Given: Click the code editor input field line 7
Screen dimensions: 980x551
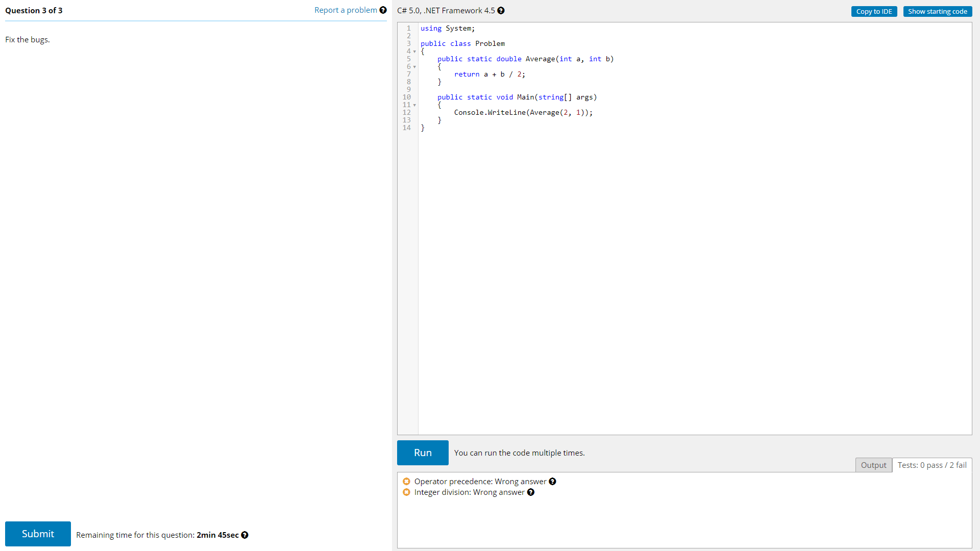Looking at the screenshot, I should pos(489,74).
